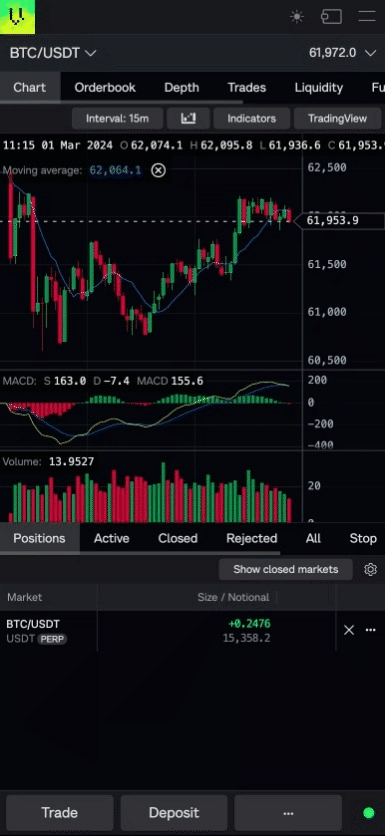This screenshot has width=385, height=836.
Task: Click the MACD indicator label
Action: click(19, 381)
